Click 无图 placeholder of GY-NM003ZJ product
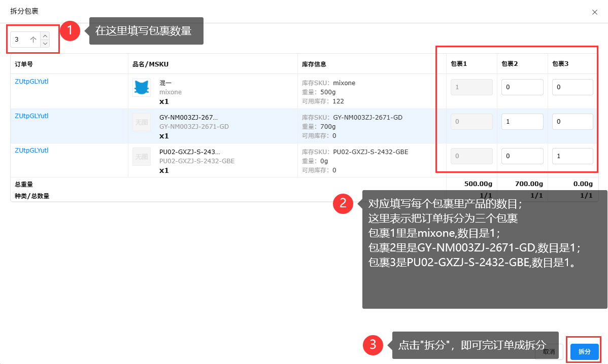This screenshot has width=608, height=364. pos(142,122)
